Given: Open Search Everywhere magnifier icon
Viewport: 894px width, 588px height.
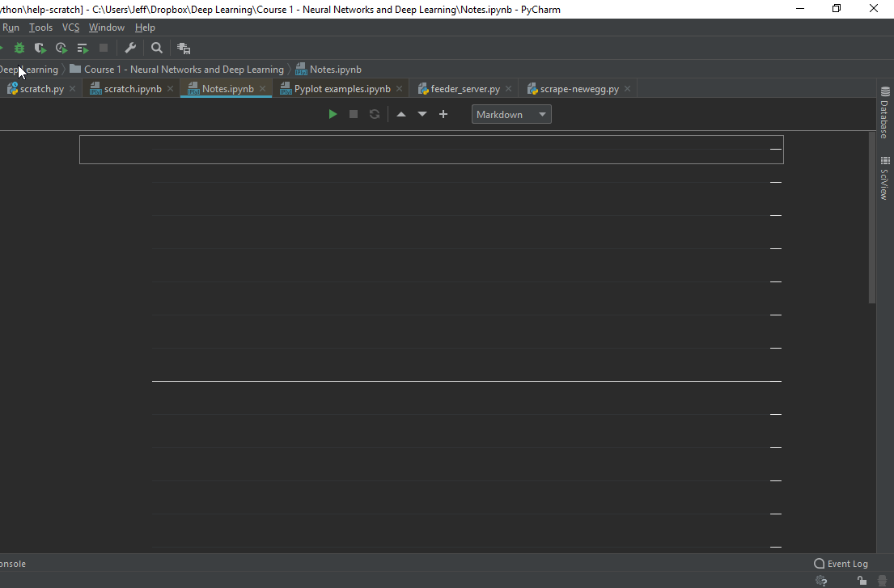Looking at the screenshot, I should click(157, 49).
